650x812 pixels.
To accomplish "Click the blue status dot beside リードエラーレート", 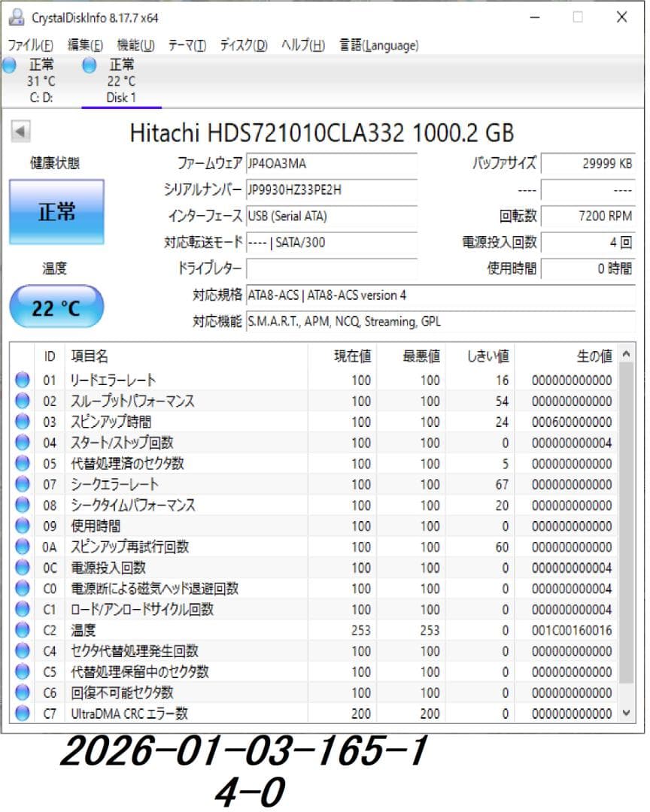I will coord(23,380).
